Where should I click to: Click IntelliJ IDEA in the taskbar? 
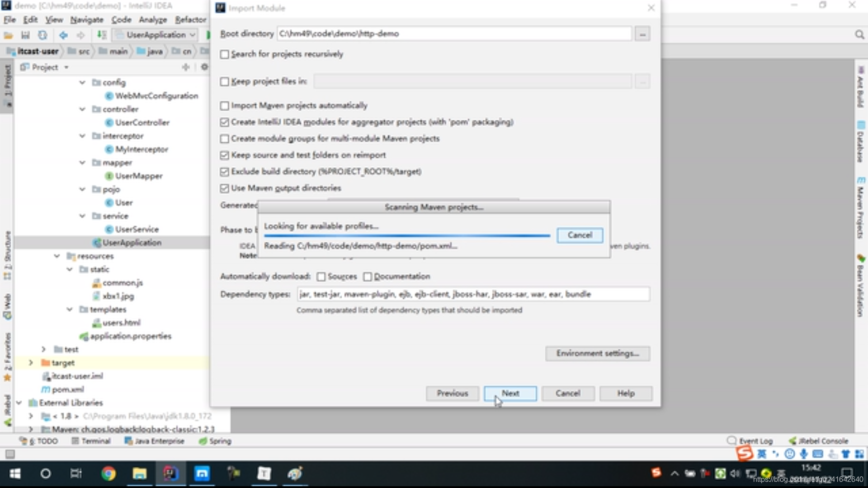(x=170, y=474)
